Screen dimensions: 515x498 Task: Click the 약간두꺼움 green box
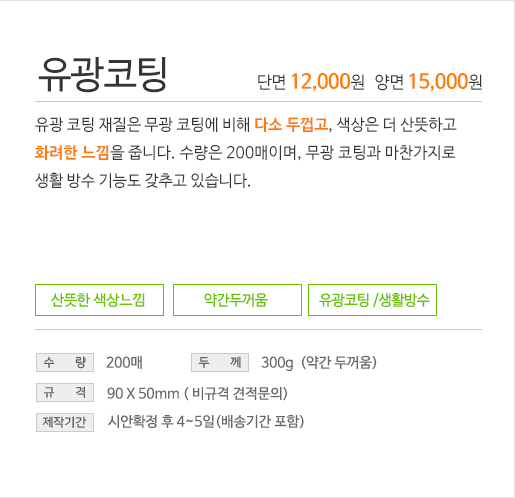tap(237, 300)
